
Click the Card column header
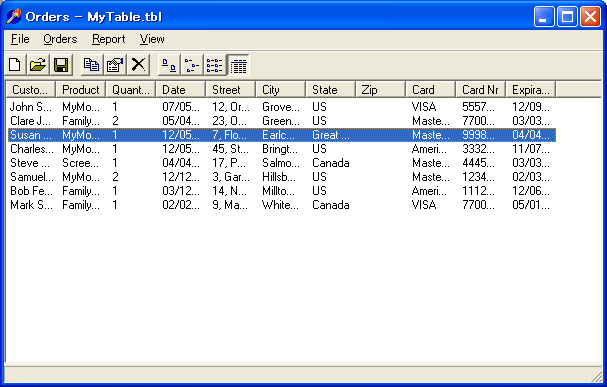[430, 90]
